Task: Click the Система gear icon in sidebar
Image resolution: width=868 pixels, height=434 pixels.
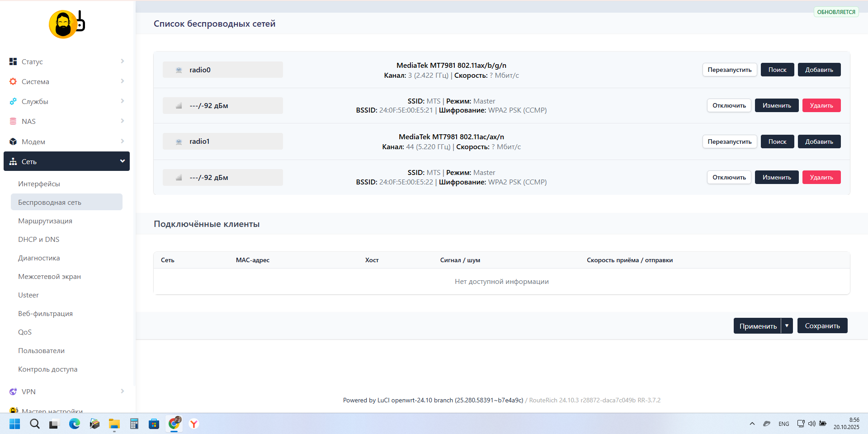Action: pyautogui.click(x=13, y=81)
